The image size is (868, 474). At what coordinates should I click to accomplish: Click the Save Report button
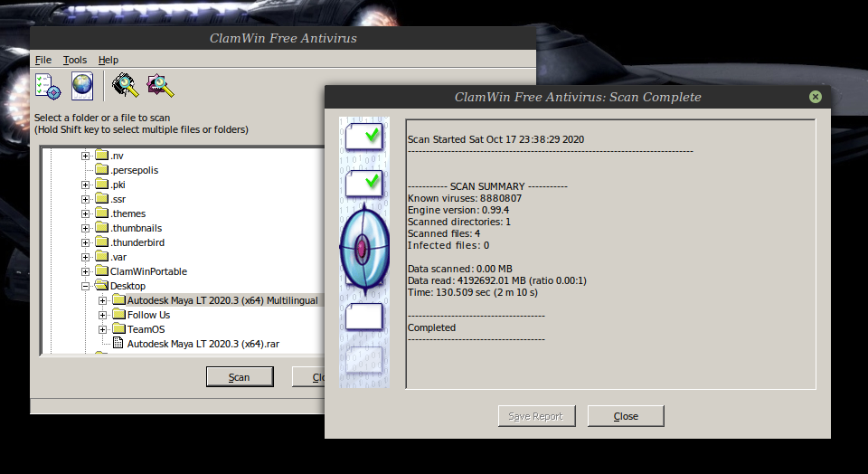tap(536, 416)
